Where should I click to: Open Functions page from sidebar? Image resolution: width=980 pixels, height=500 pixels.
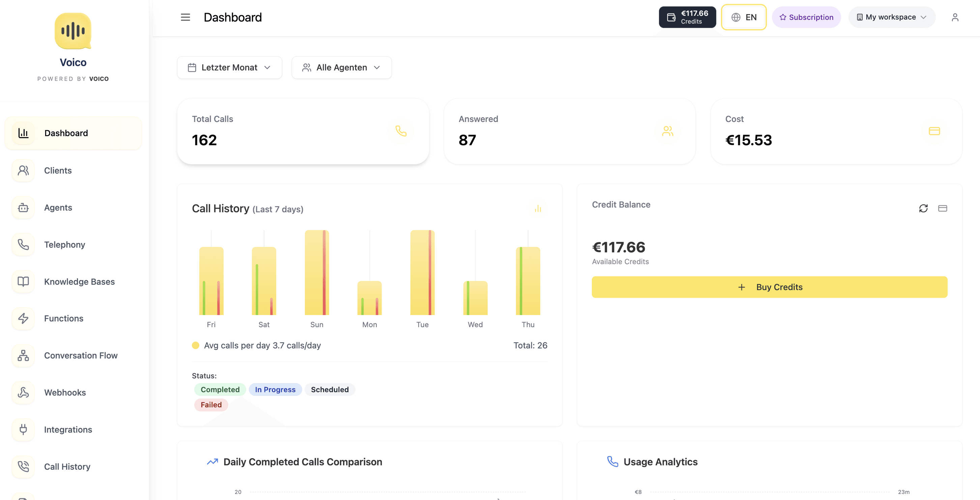tap(73, 318)
